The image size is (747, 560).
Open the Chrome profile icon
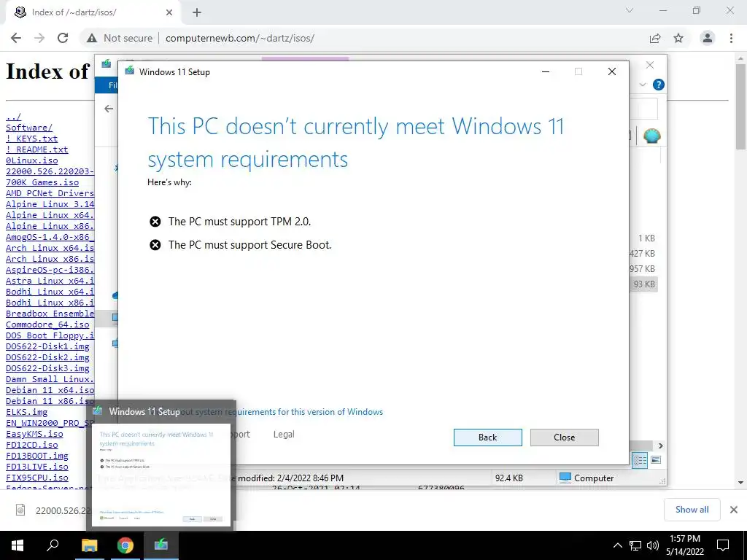click(708, 38)
